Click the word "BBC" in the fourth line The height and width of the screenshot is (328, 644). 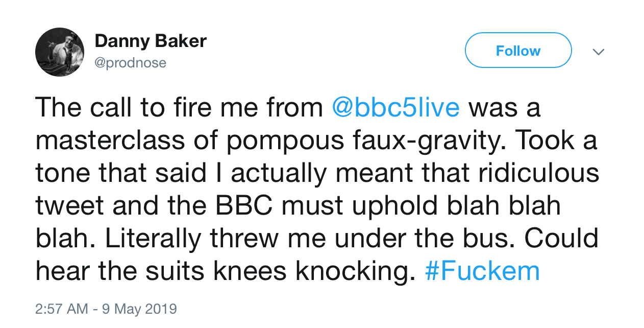pos(244,206)
